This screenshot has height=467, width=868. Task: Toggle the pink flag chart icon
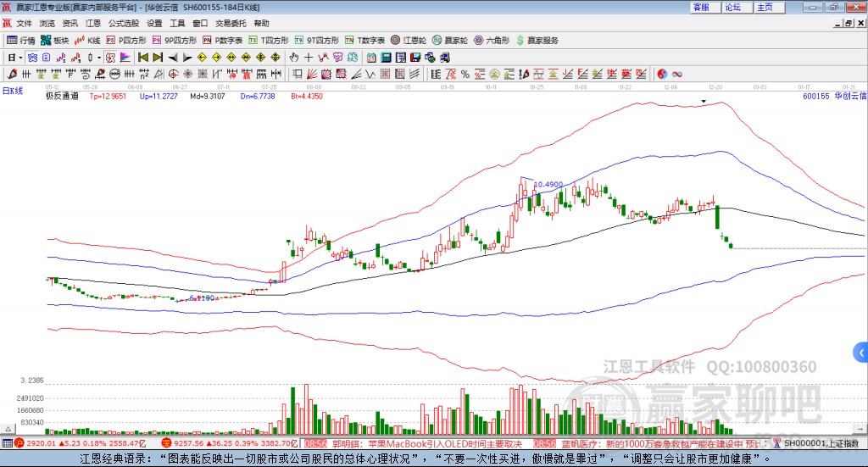coord(125,58)
